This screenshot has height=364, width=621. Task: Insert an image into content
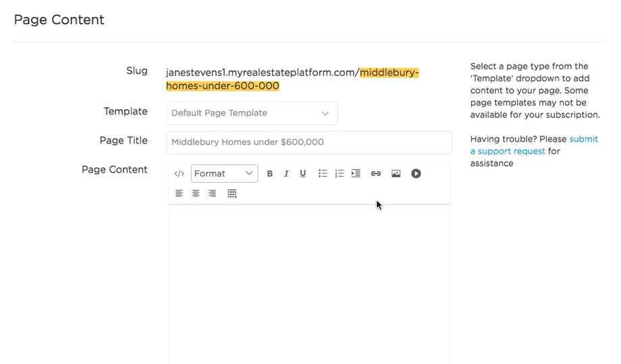click(x=396, y=174)
